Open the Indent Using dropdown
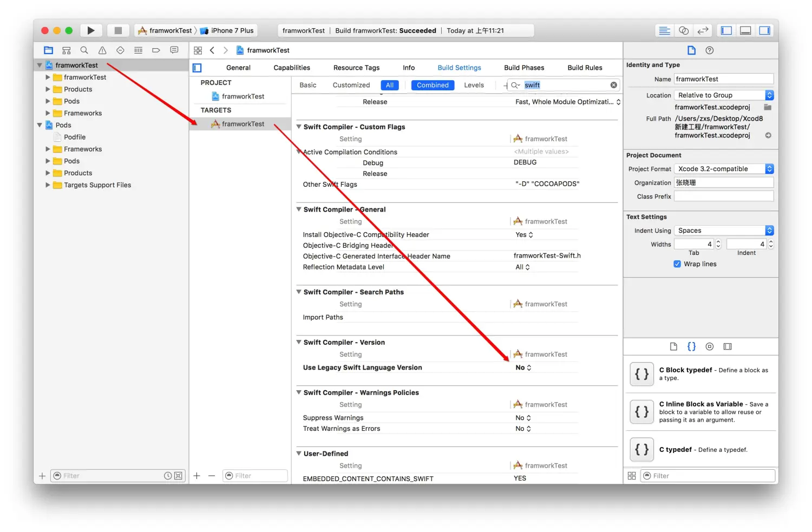This screenshot has height=532, width=812. click(x=724, y=231)
